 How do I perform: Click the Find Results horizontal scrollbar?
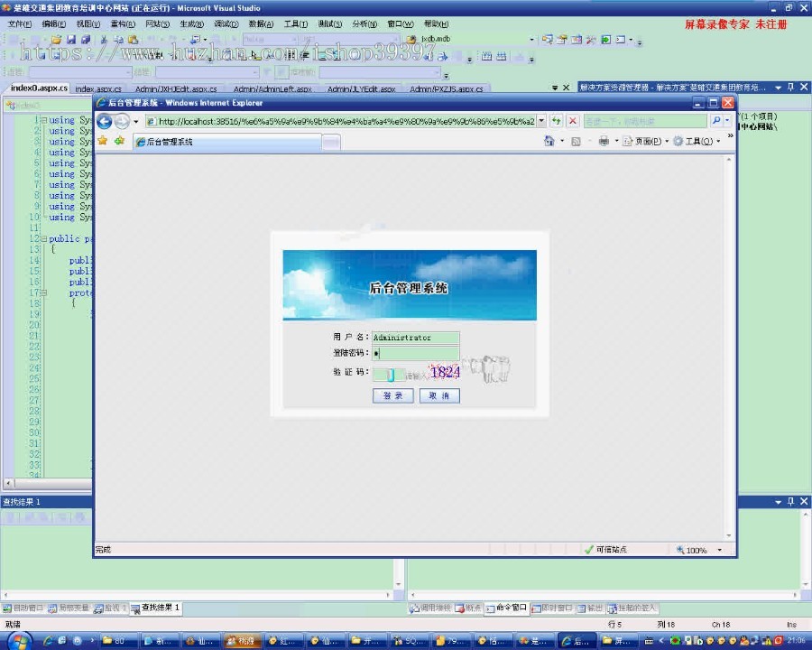coord(197,595)
